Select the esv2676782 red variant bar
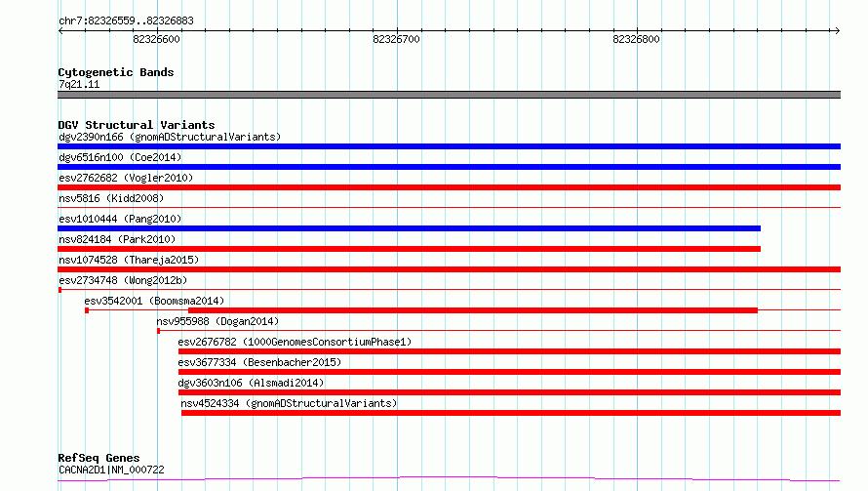This screenshot has width=868, height=491. tap(509, 351)
